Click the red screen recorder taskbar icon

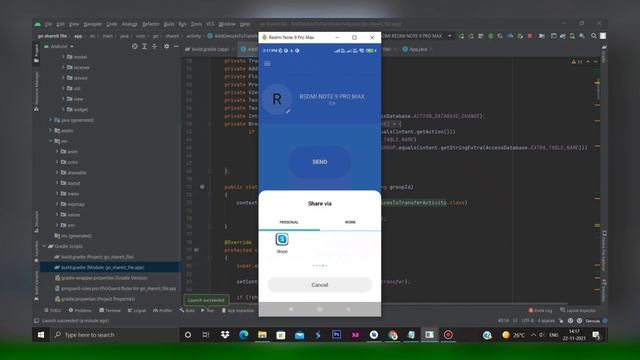click(448, 335)
